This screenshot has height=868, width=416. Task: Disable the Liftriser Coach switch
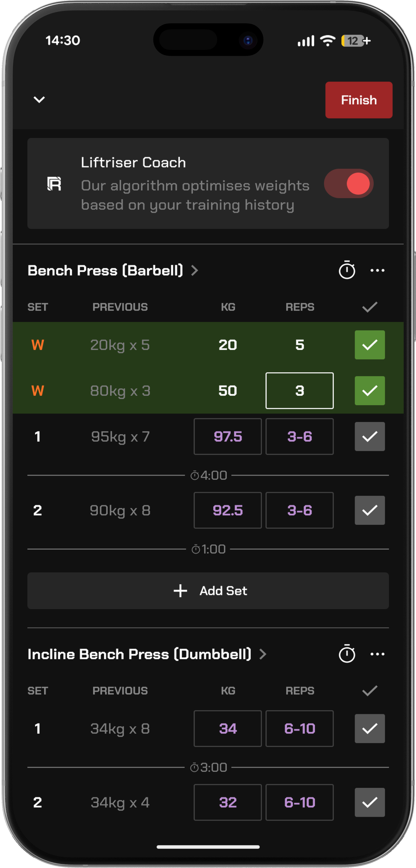[x=349, y=184]
